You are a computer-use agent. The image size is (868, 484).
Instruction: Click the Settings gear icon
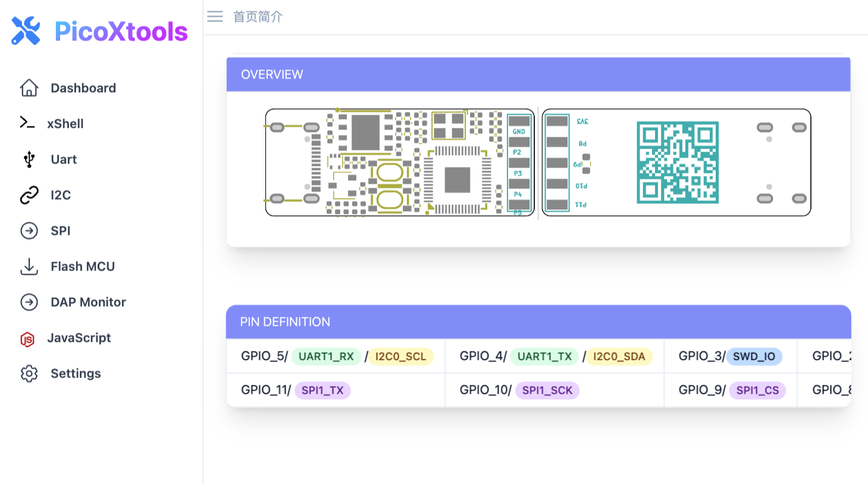click(x=29, y=373)
